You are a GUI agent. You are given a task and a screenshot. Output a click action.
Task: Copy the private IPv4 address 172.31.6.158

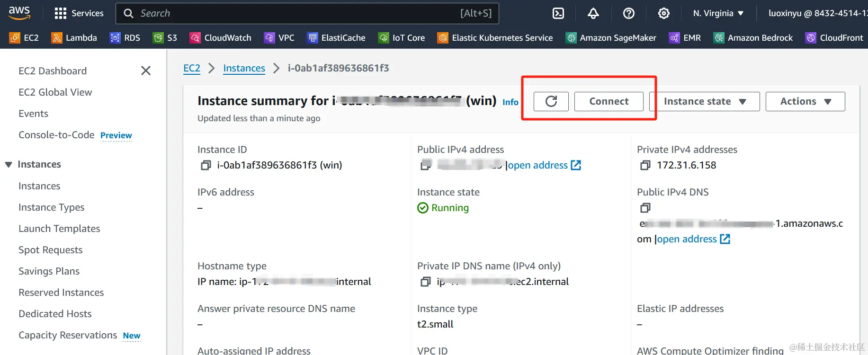[645, 165]
